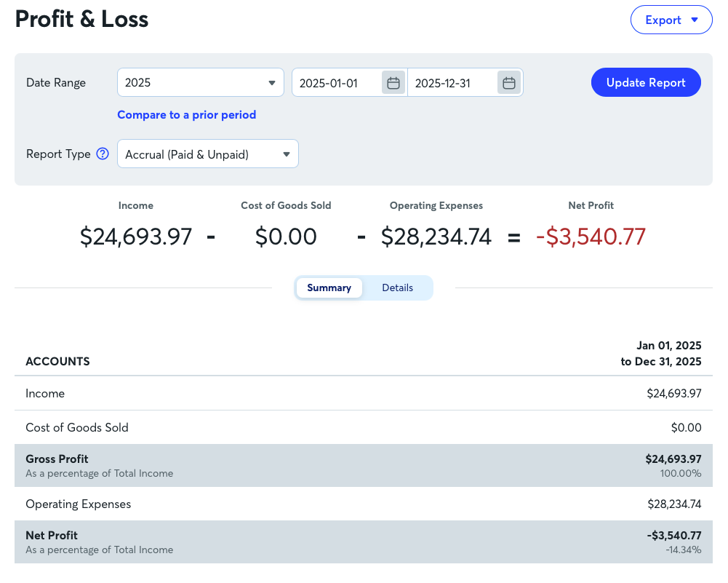The width and height of the screenshot is (728, 583).
Task: Click the ACCOUNTS column header
Action: 57,361
